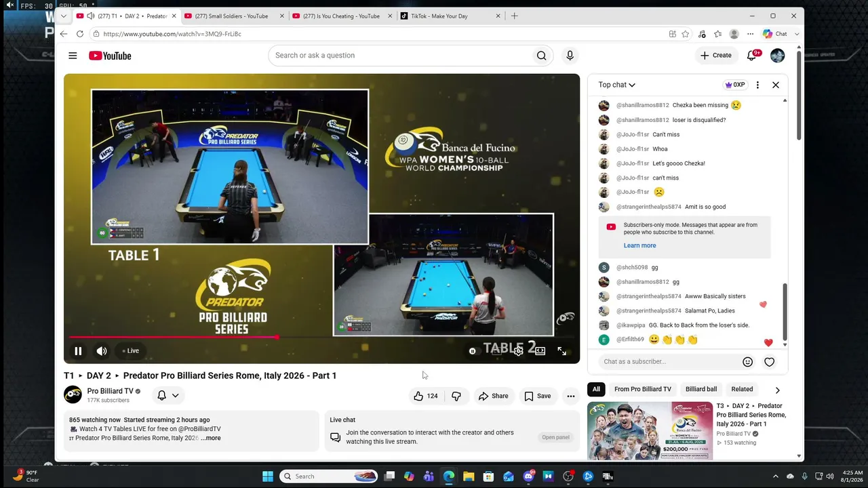
Task: Select the All filter chip
Action: (x=596, y=389)
